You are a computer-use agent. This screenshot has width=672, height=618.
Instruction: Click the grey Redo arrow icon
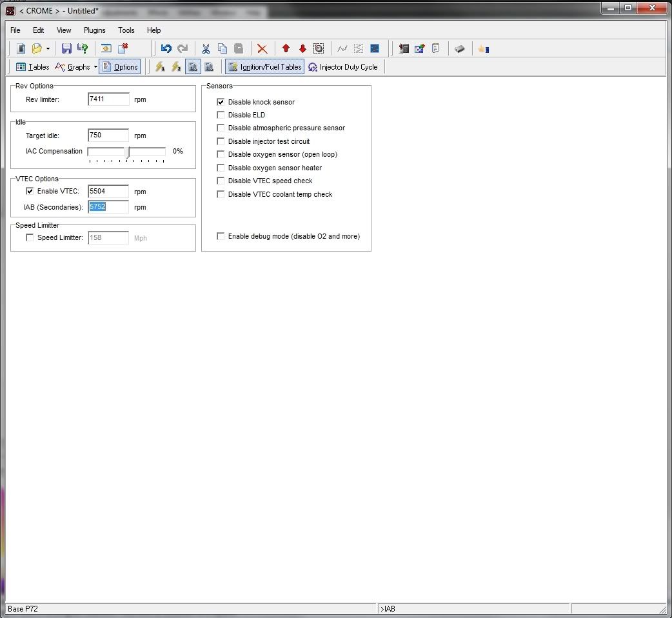183,48
